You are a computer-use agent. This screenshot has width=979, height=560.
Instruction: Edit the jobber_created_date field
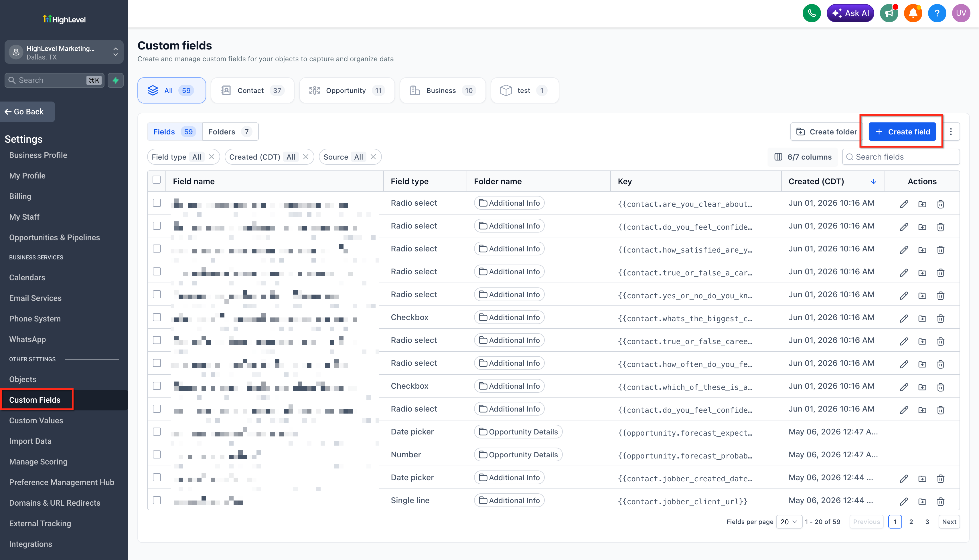click(904, 478)
